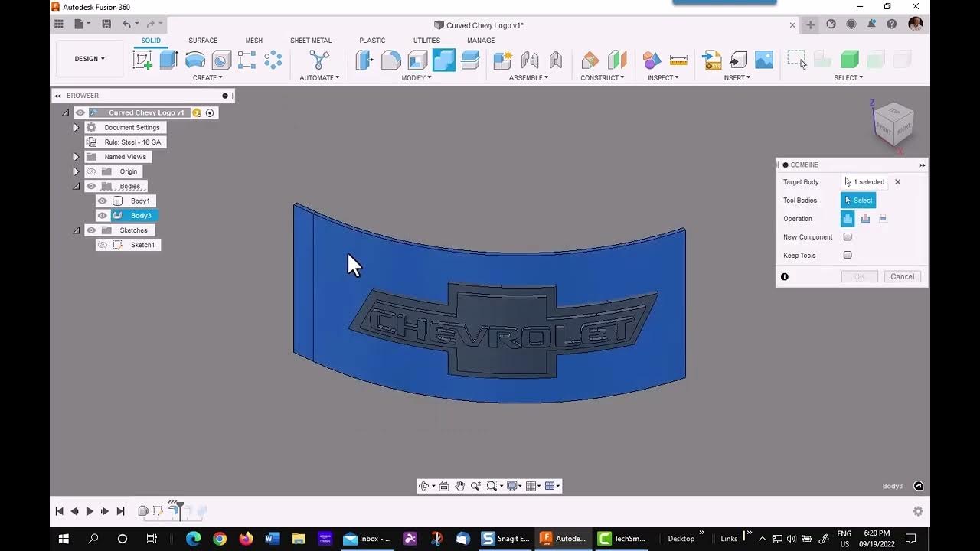Open the Interference inspect tool

(x=652, y=60)
